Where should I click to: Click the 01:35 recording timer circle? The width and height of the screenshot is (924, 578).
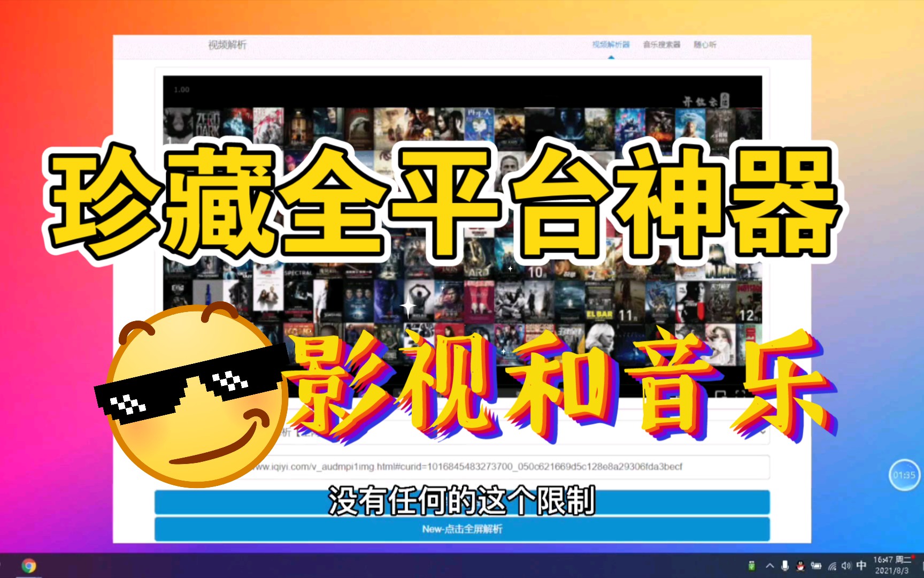(904, 475)
